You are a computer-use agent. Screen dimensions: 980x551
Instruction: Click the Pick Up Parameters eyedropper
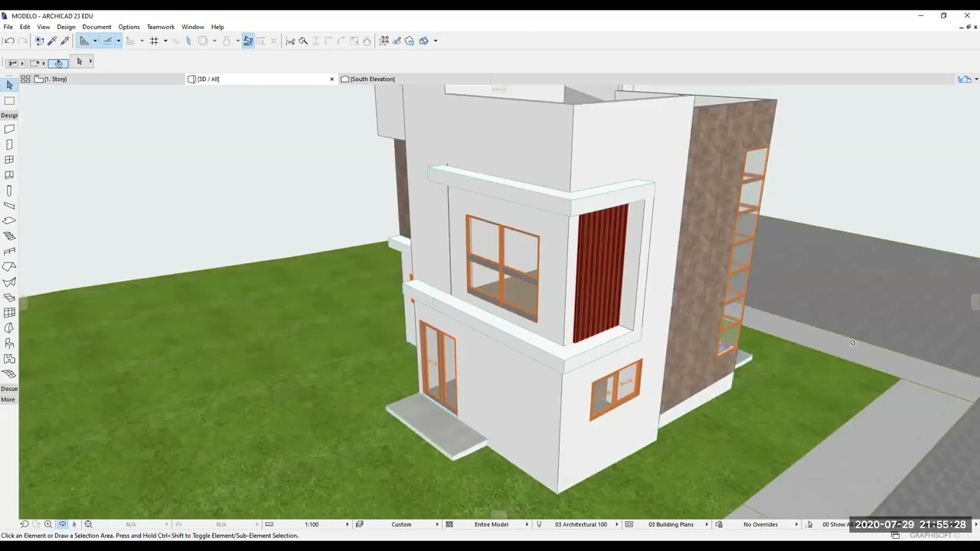point(52,41)
